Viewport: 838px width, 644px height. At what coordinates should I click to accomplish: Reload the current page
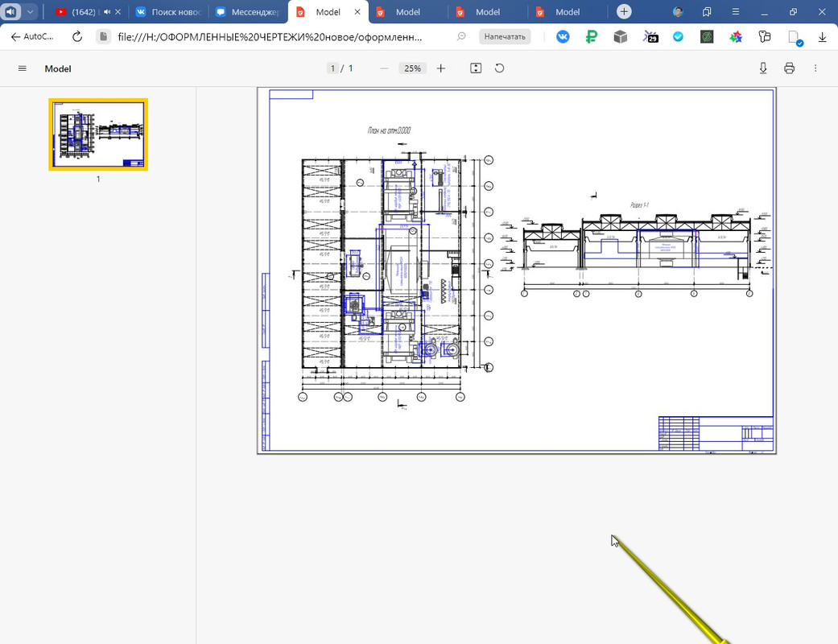[x=77, y=37]
